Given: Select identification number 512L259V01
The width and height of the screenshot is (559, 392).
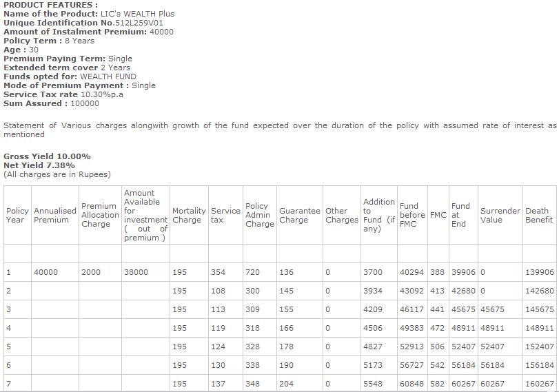Looking at the screenshot, I should 139,23.
